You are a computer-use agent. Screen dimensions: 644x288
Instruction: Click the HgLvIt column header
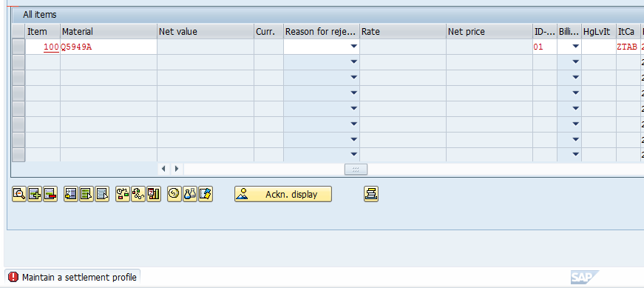(x=599, y=31)
